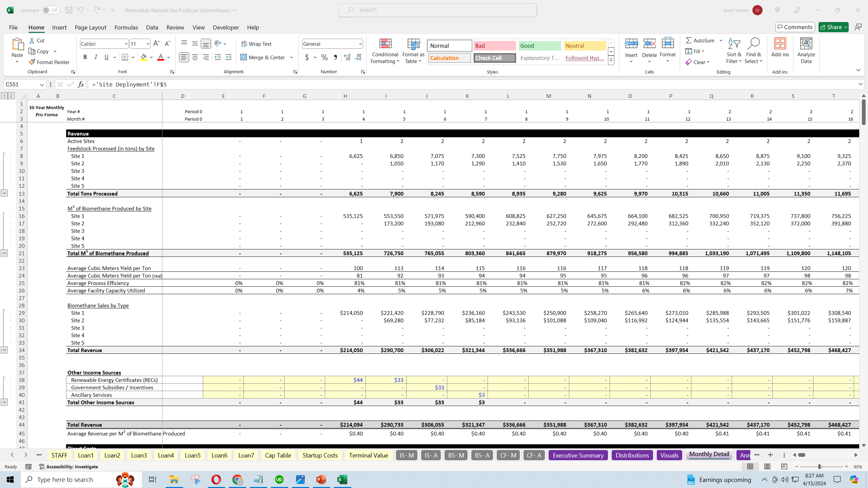868x488 pixels.
Task: Open Add-ins pane
Action: pyautogui.click(x=780, y=47)
